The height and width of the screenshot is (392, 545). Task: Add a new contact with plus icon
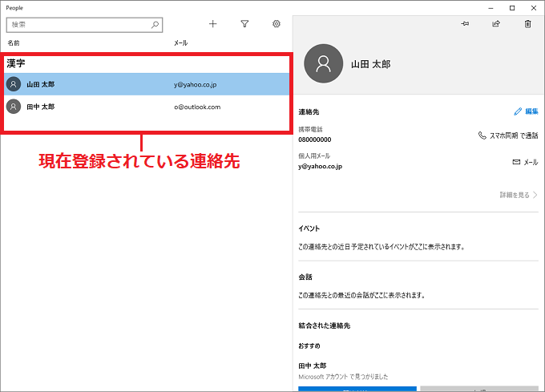pyautogui.click(x=212, y=24)
